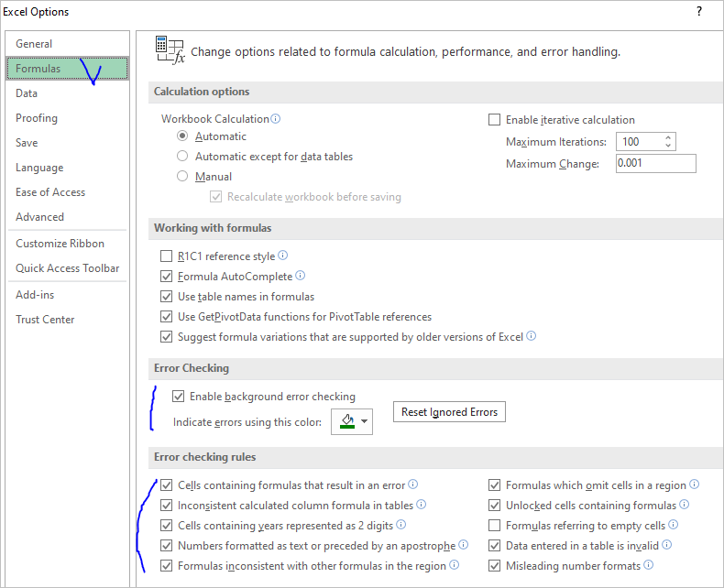Click the Maximum Change input field

coord(655,163)
